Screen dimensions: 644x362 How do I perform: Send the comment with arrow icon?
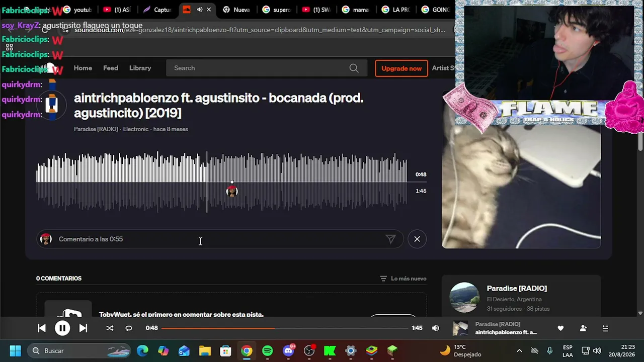tap(390, 239)
